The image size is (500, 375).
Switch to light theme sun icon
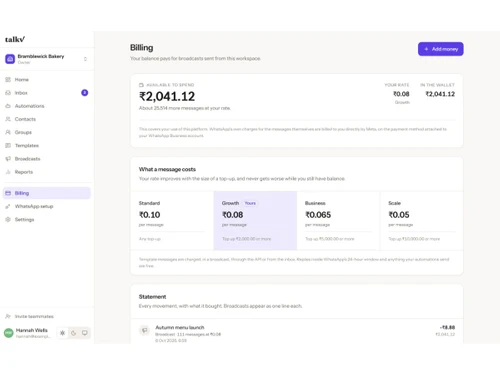[x=62, y=333]
